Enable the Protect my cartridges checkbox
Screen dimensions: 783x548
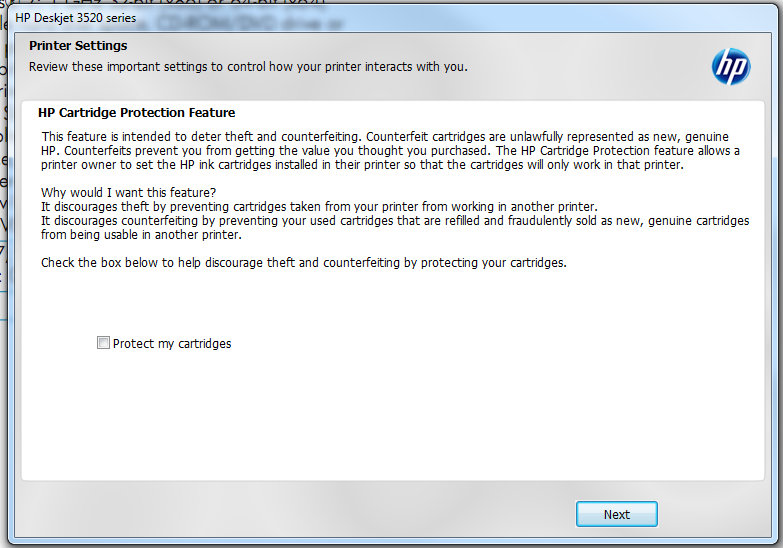103,343
